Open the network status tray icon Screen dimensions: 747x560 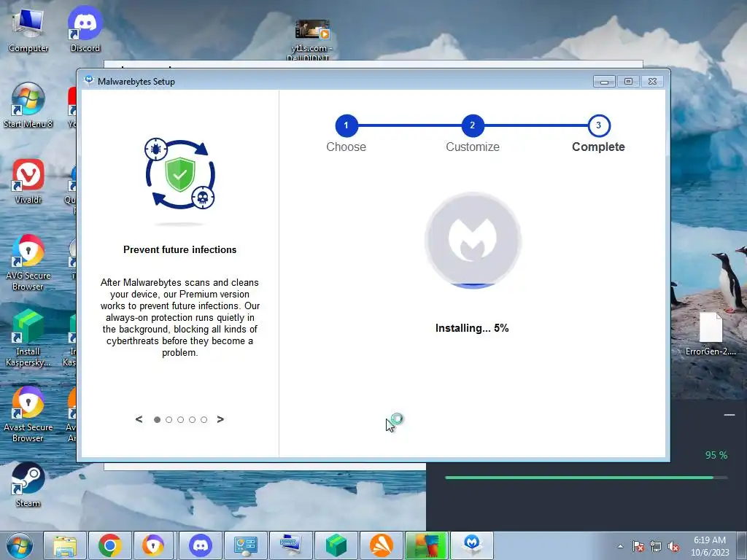pos(656,546)
